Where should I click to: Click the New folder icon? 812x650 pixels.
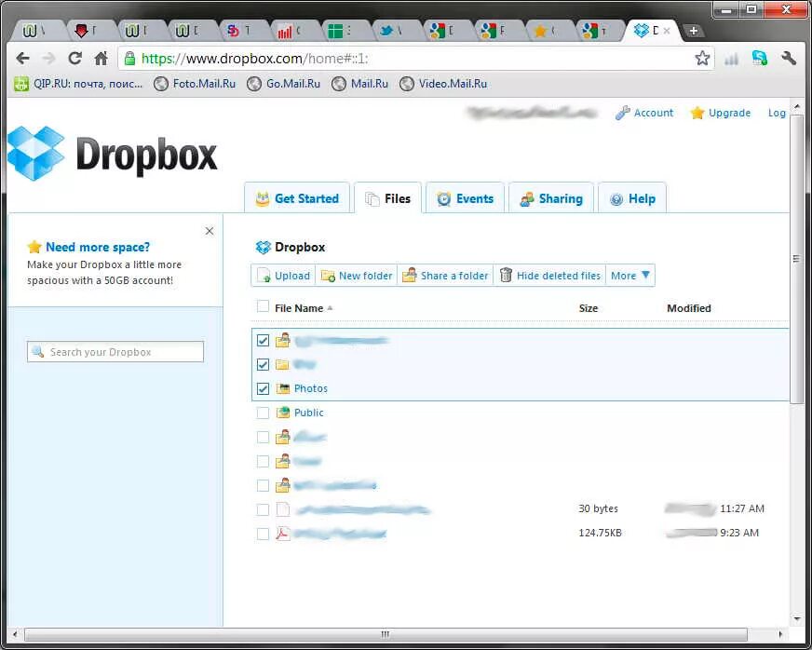pos(328,276)
